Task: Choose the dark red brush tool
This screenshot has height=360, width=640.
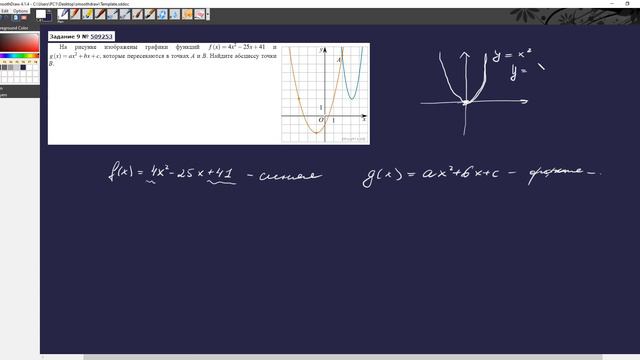Action: click(x=100, y=15)
